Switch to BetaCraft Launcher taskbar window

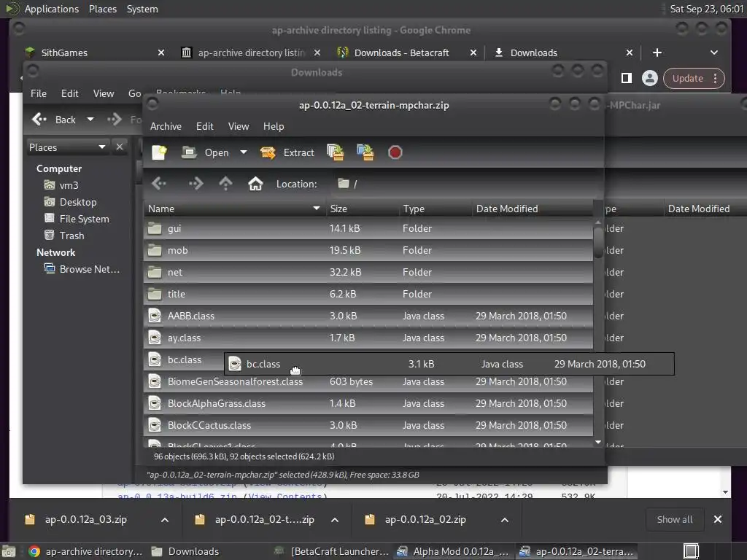(332, 551)
